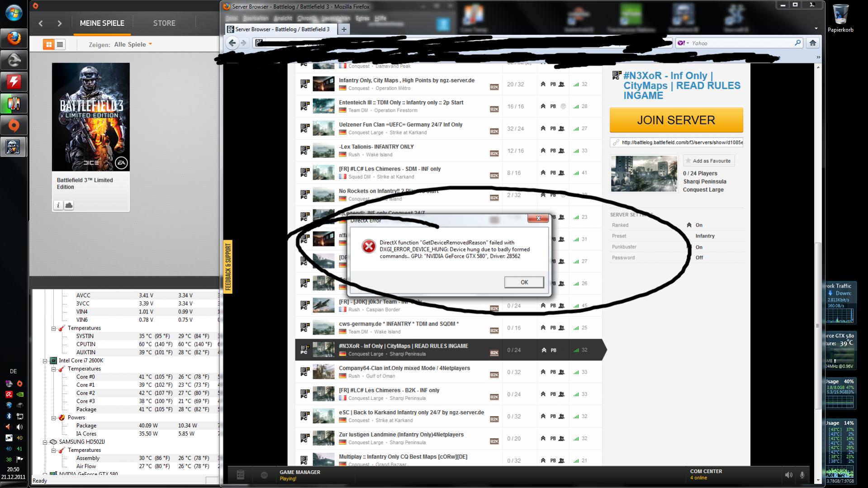Click OK in the DirectX Error dialog
Screen dimensions: 868x488
pyautogui.click(x=524, y=282)
